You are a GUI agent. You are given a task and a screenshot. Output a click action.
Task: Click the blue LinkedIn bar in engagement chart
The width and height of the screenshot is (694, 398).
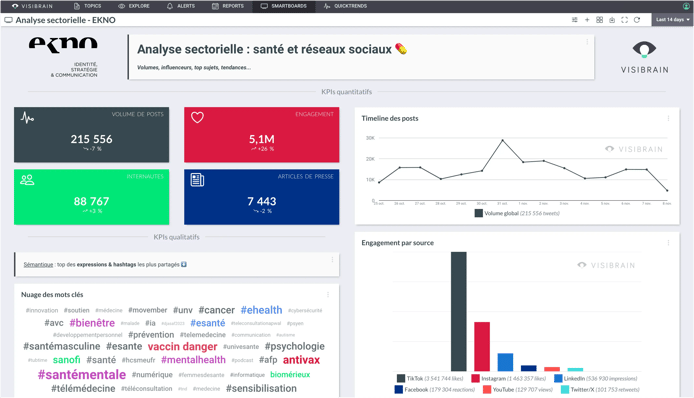pos(505,362)
